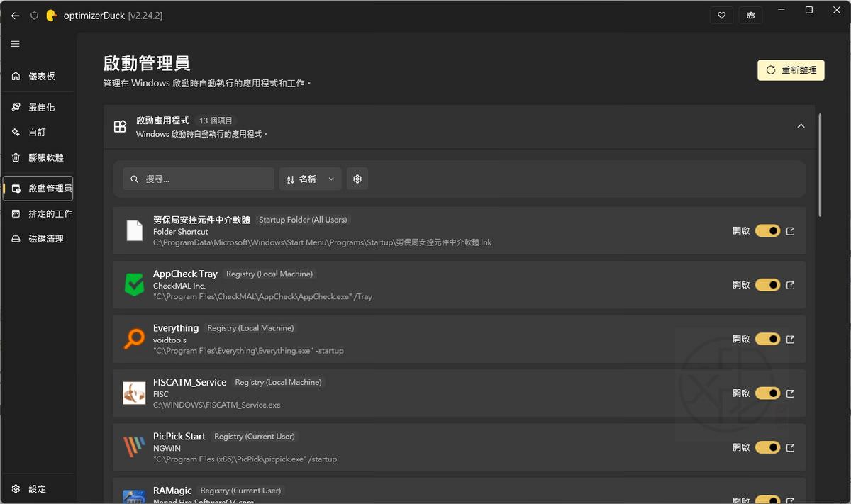Click the Startup Folder (All Users) tag
This screenshot has height=504, width=851.
(303, 220)
